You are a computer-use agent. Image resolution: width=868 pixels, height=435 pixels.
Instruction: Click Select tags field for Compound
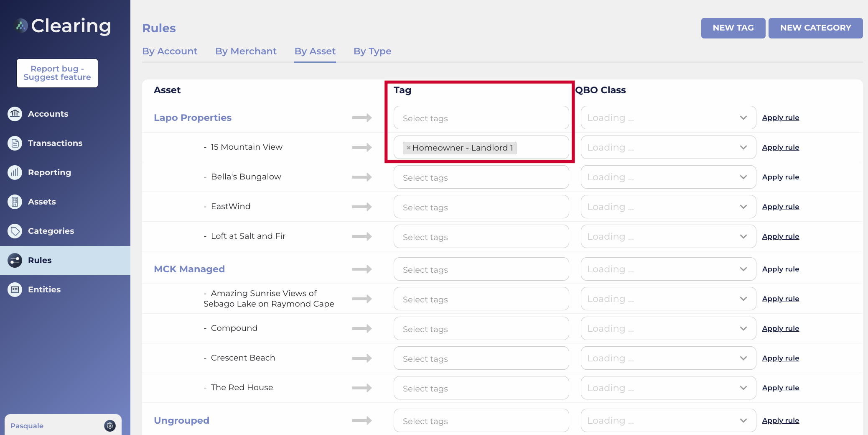point(481,328)
